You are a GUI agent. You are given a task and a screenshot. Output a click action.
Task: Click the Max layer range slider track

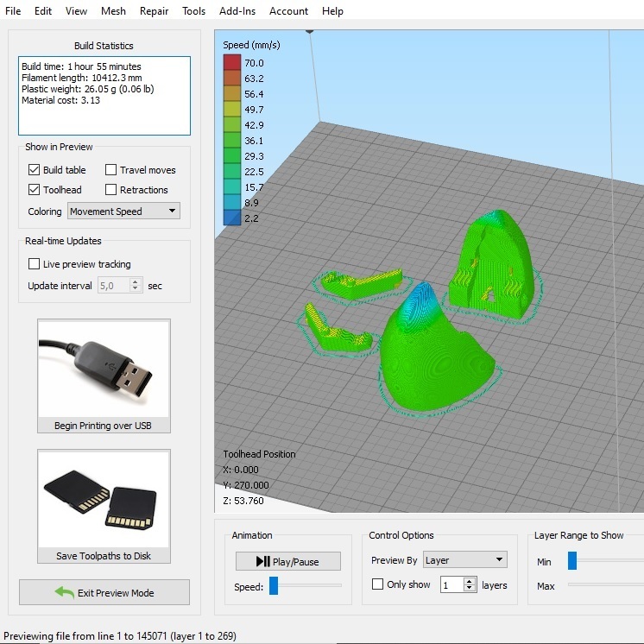click(x=606, y=584)
